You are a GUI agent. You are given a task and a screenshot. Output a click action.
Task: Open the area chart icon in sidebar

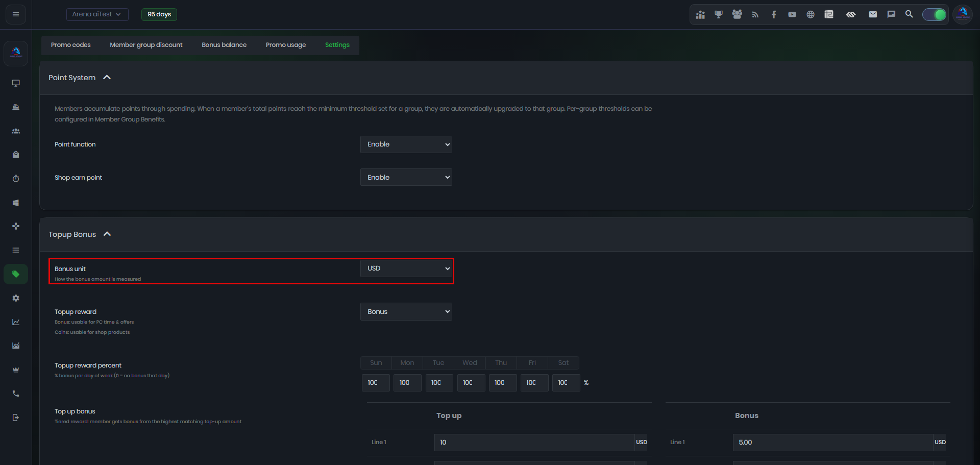[16, 346]
